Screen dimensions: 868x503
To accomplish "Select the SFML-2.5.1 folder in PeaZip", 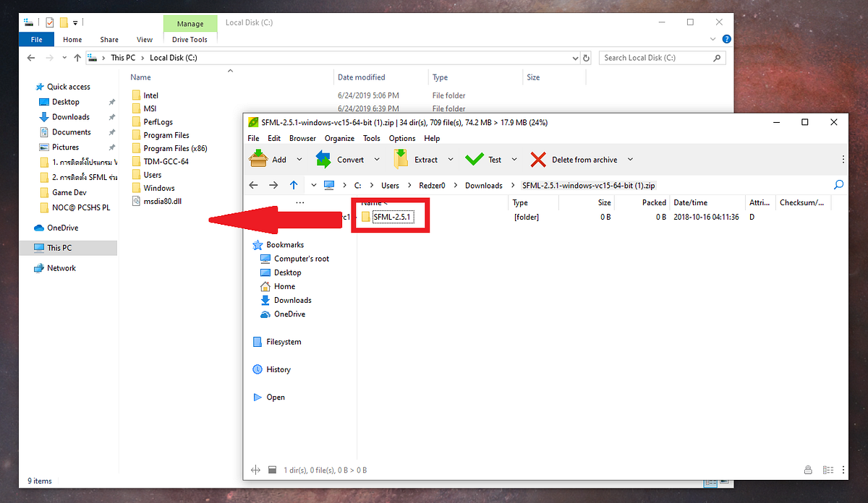I will point(393,218).
